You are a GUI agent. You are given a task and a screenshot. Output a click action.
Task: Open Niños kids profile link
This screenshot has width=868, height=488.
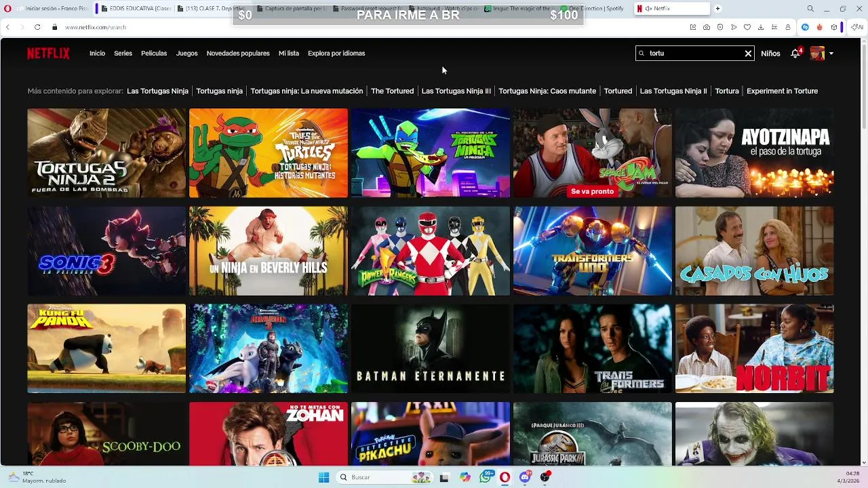(x=770, y=54)
